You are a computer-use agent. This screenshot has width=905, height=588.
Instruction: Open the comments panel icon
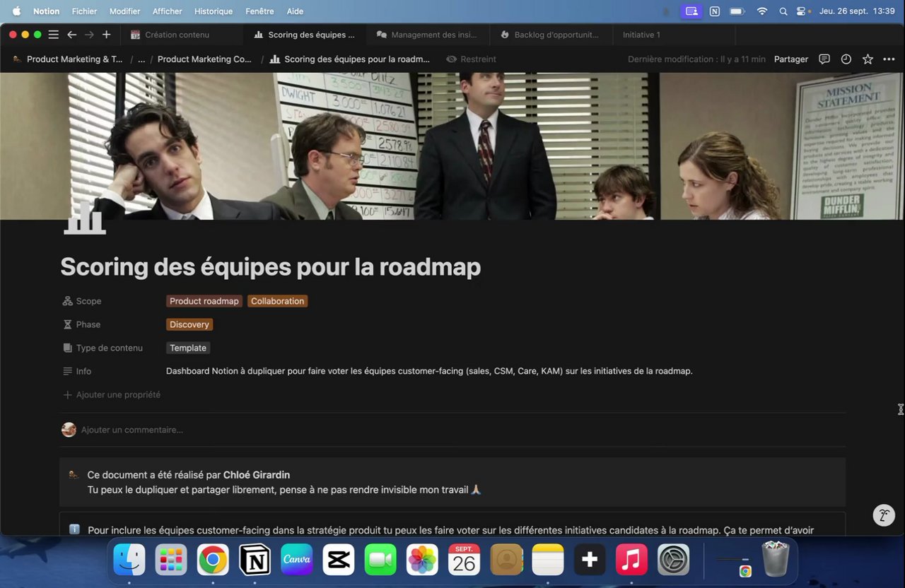[824, 59]
